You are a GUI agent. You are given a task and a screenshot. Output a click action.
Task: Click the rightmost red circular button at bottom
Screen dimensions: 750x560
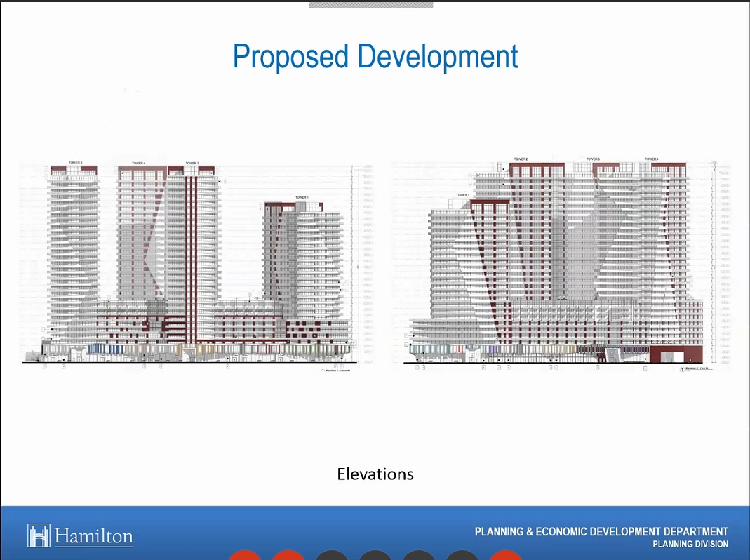506,555
